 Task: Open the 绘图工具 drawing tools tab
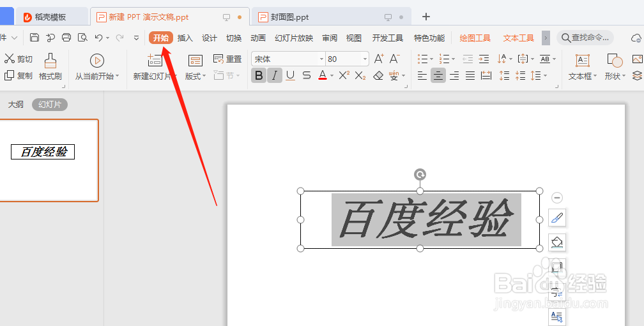(475, 38)
